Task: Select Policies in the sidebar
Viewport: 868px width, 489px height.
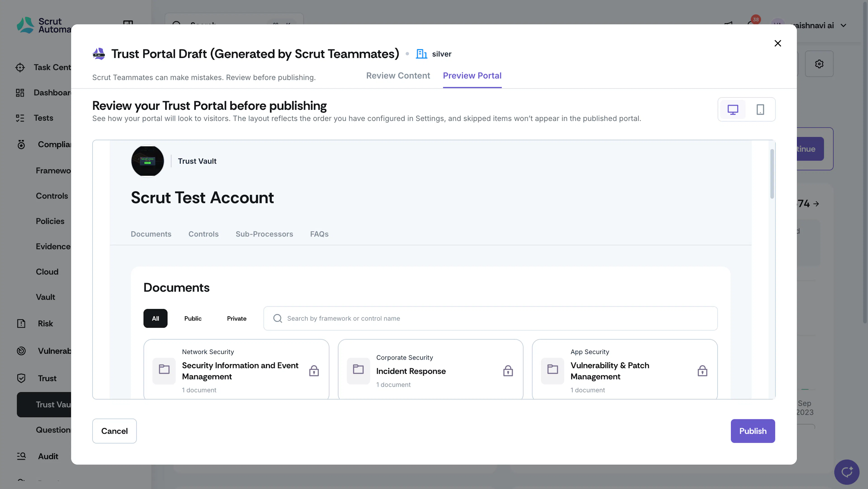Action: coord(50,221)
